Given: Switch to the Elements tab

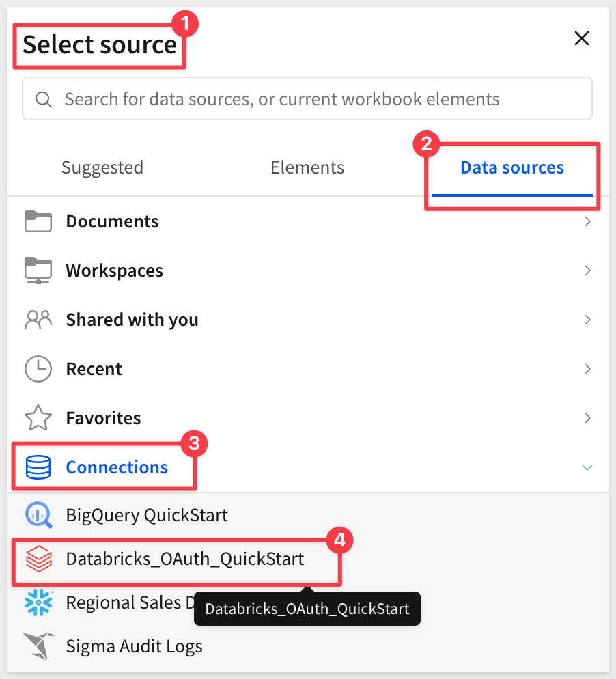Looking at the screenshot, I should [x=307, y=168].
